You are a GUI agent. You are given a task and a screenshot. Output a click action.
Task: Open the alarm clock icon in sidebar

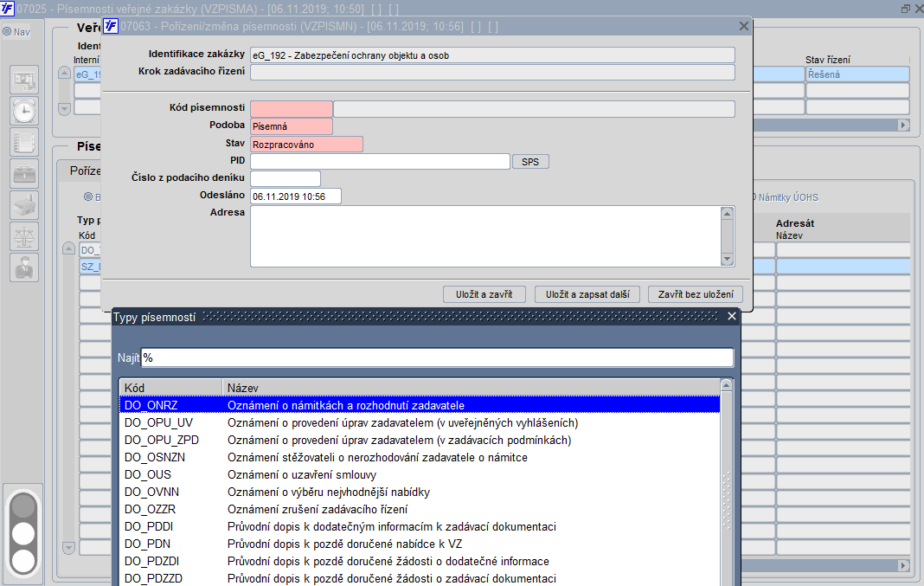click(x=24, y=111)
